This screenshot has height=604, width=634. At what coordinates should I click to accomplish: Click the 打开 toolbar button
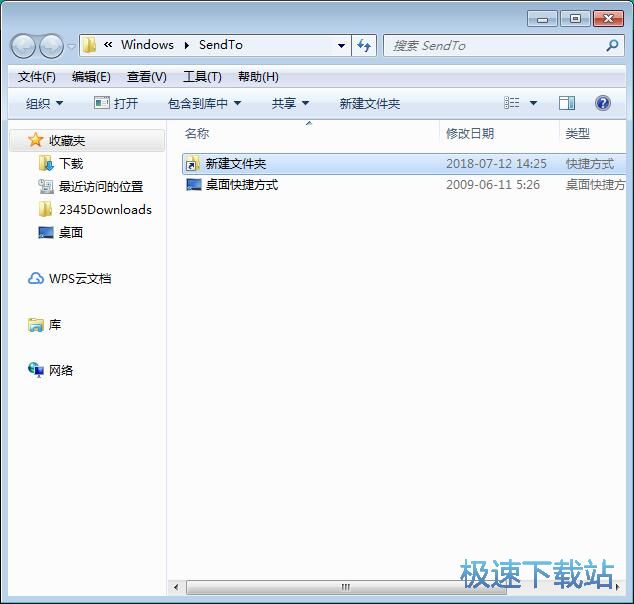116,103
